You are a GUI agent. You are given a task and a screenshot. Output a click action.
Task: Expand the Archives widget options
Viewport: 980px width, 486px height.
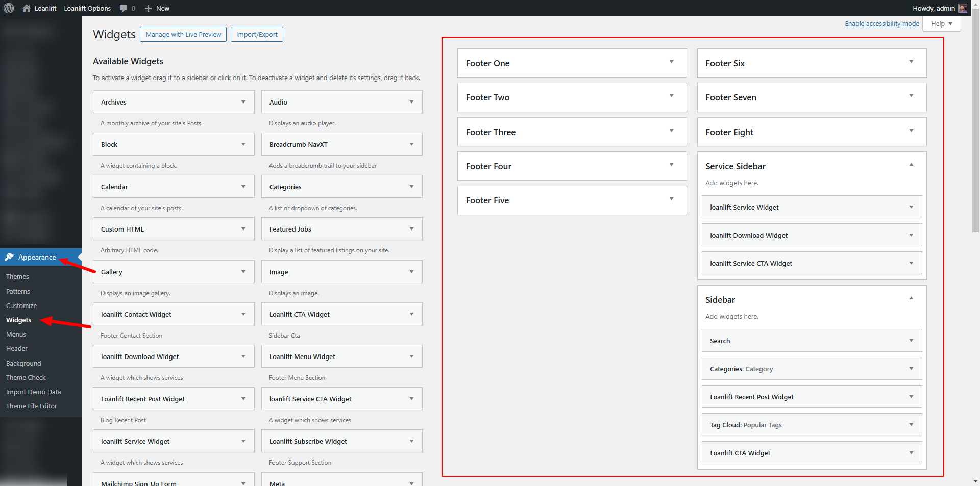(x=243, y=102)
